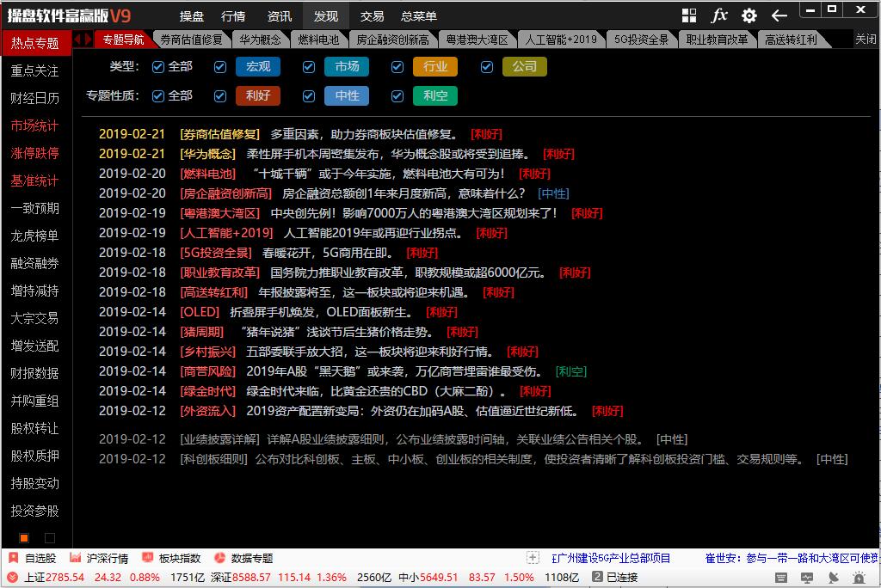The width and height of the screenshot is (881, 588).
Task: Expand the red chevron beside 上证 index
Action: (x=12, y=578)
